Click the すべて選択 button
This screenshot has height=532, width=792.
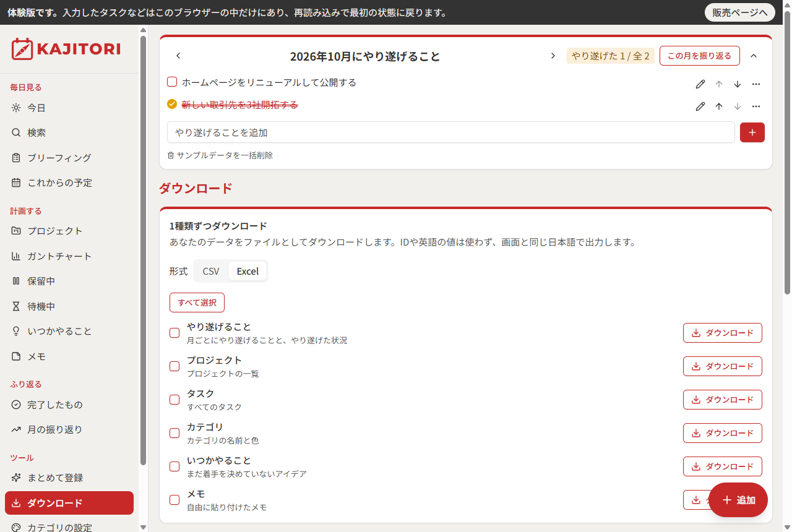pos(197,302)
